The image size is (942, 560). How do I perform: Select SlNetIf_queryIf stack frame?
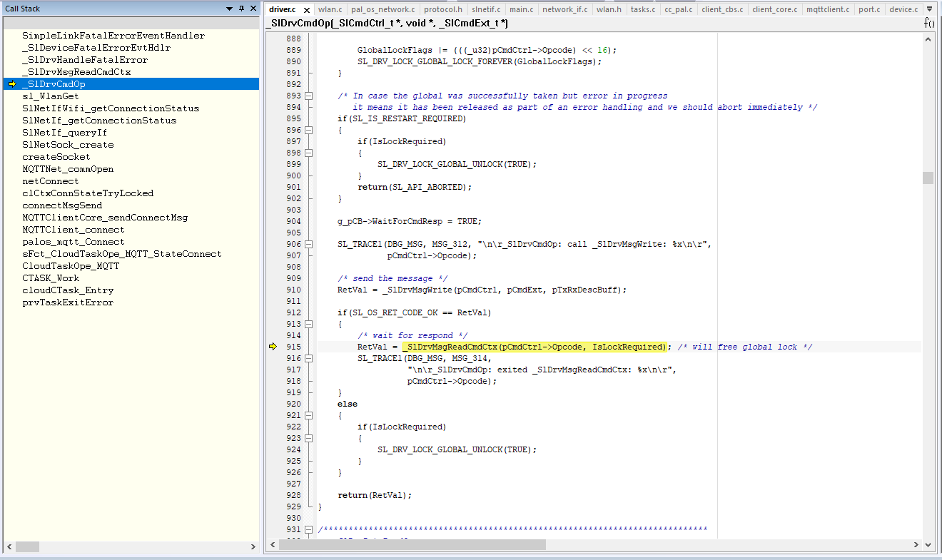65,133
